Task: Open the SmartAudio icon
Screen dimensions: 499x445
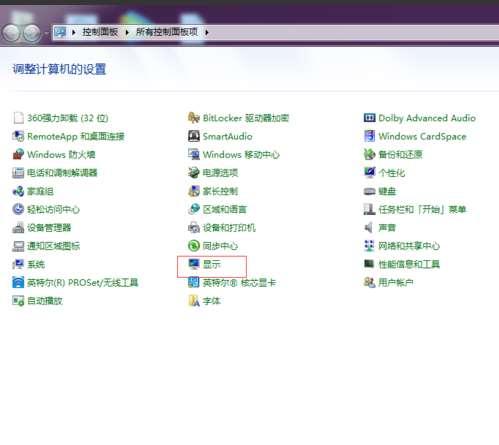Action: (194, 136)
